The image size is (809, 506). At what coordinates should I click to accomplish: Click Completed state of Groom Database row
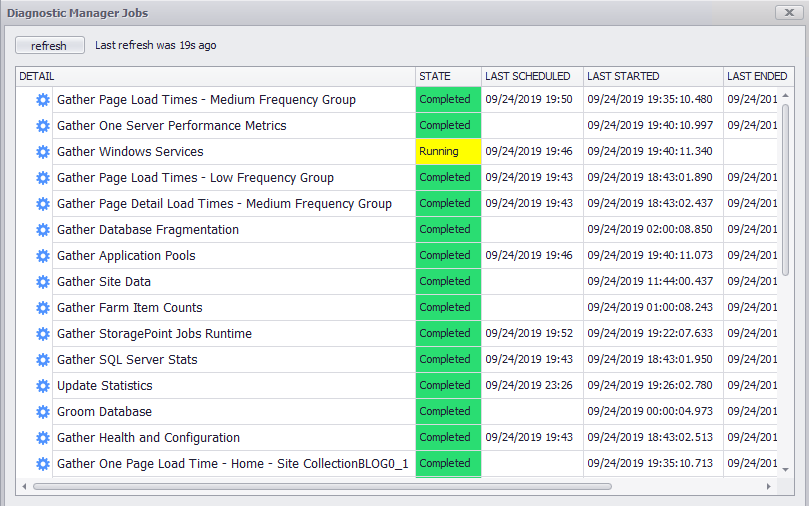[x=448, y=412]
